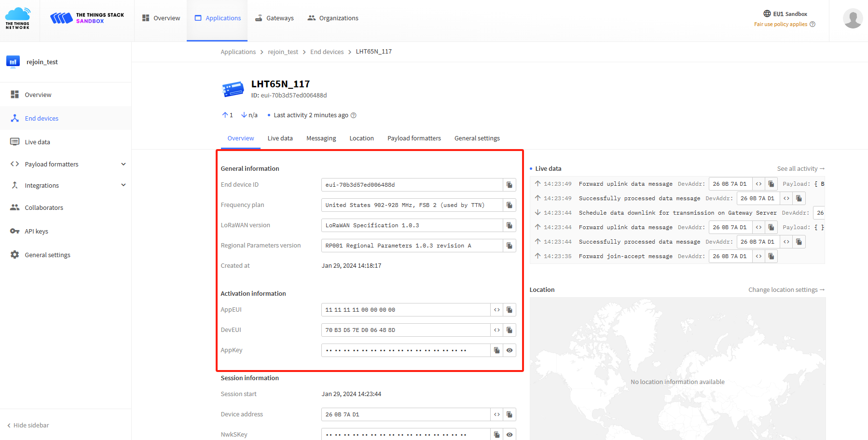Toggle DevEUI byte format display
The width and height of the screenshot is (868, 440).
497,330
